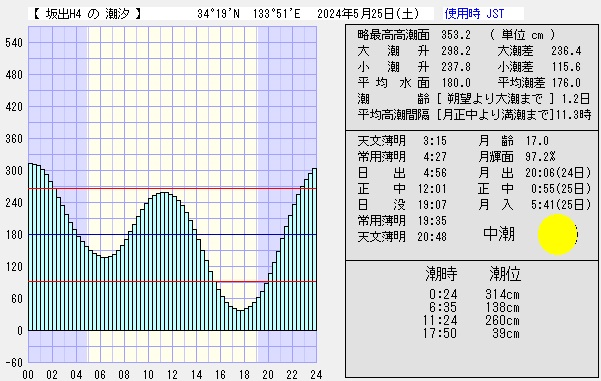Image resolution: width=601 pixels, height=381 pixels.
Task: Click the moon 正中 time 0:55(25日)
Action: pyautogui.click(x=561, y=189)
